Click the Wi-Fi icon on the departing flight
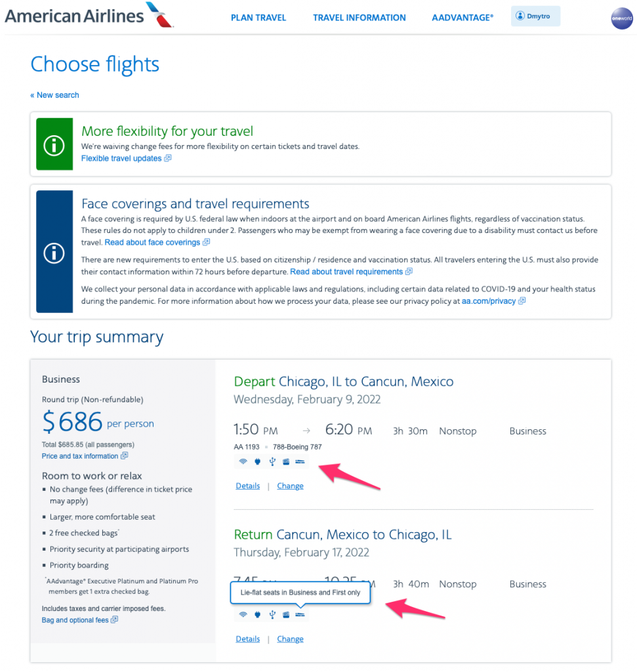The width and height of the screenshot is (637, 672). click(243, 461)
